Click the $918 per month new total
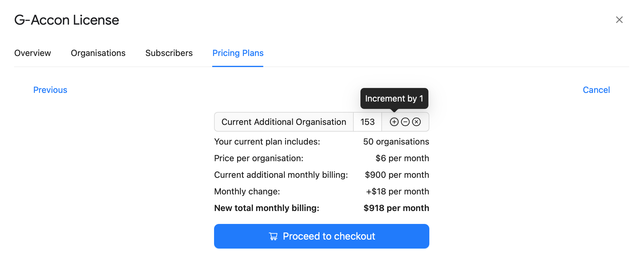The image size is (644, 267). (396, 208)
